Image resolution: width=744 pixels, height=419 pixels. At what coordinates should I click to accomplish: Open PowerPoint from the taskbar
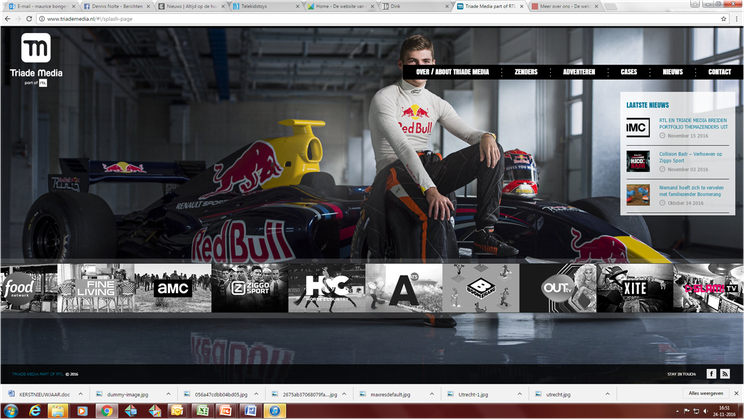(x=226, y=410)
